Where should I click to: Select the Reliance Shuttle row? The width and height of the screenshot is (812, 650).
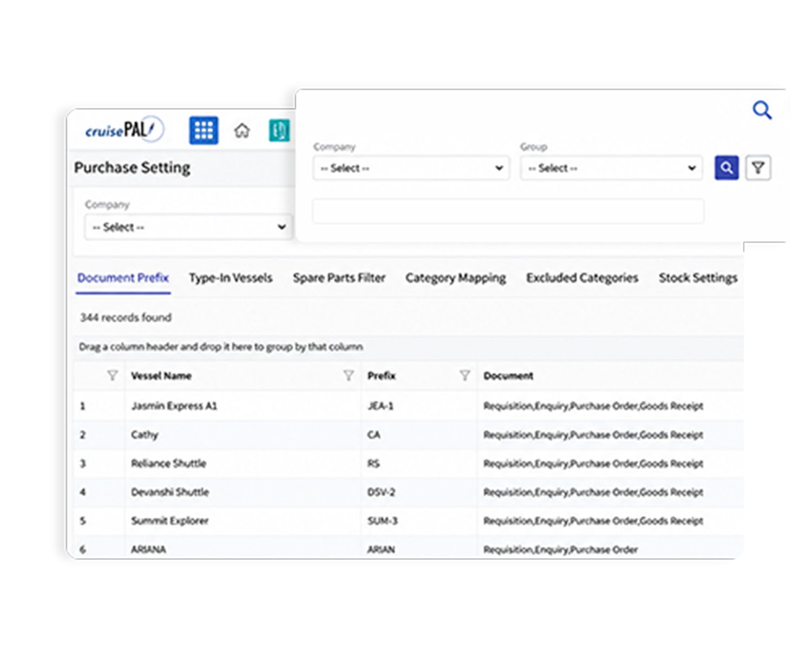pyautogui.click(x=409, y=463)
